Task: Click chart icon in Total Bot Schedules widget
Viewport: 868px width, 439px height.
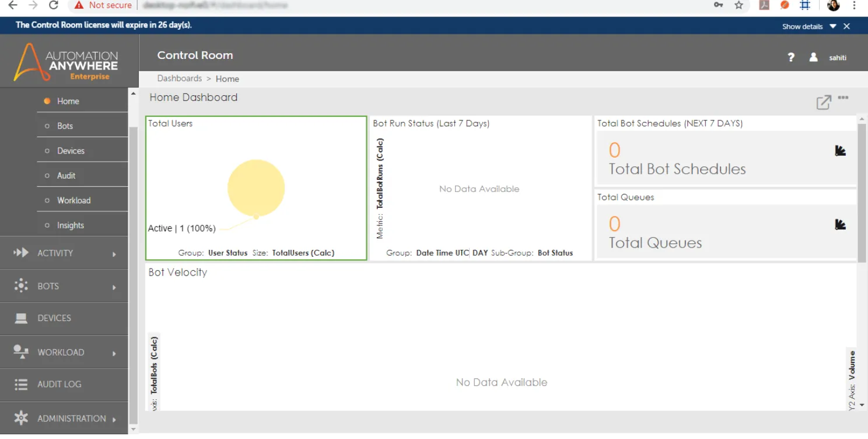Action: pyautogui.click(x=840, y=151)
